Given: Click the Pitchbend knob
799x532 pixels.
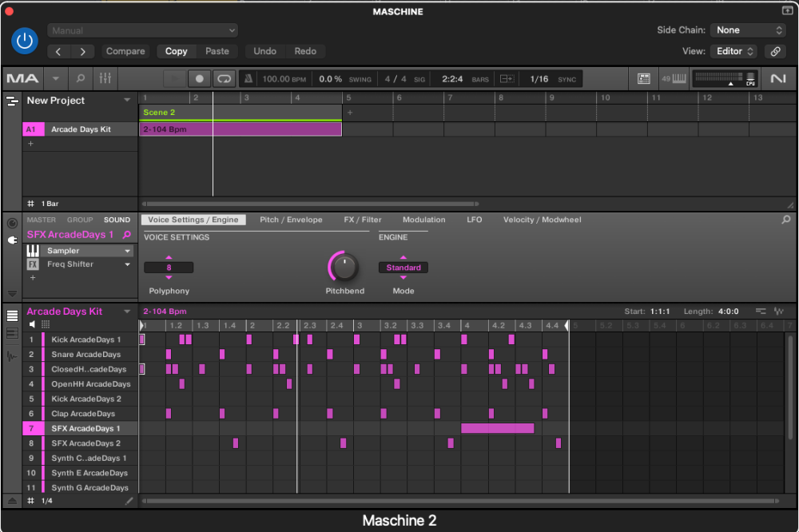Looking at the screenshot, I should [x=344, y=266].
